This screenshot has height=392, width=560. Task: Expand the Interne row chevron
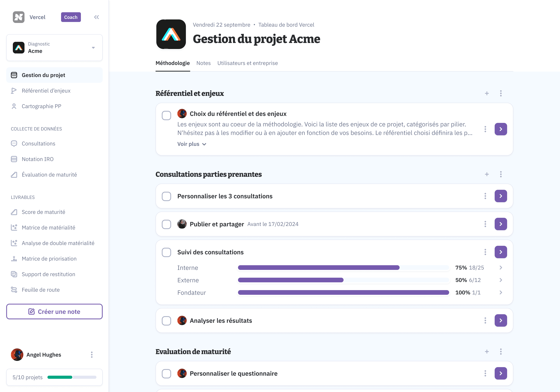click(x=501, y=268)
